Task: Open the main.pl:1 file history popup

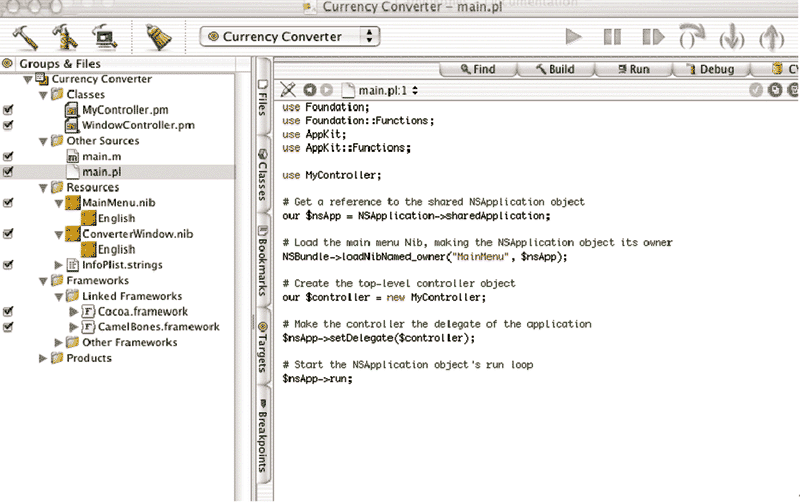Action: click(x=380, y=90)
